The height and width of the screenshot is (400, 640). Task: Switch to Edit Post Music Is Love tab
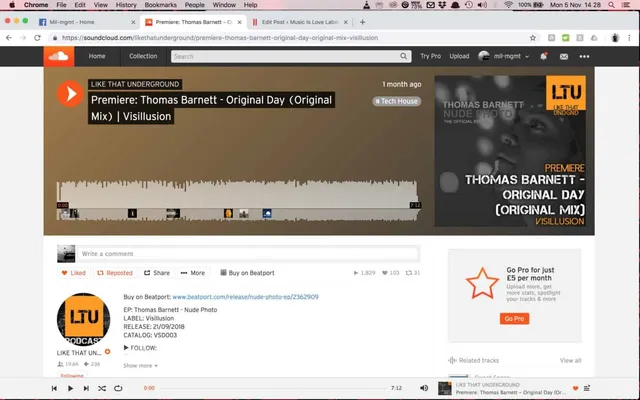tap(300, 22)
